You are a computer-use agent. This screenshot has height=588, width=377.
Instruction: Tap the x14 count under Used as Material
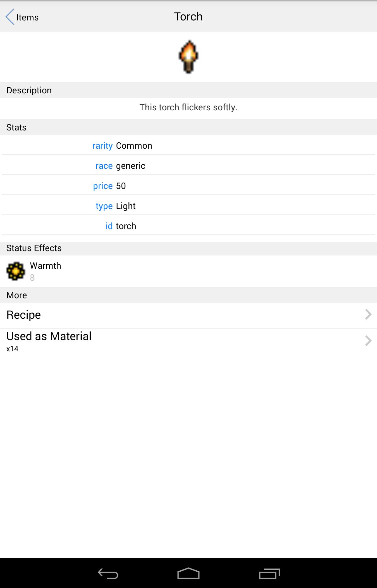point(12,349)
